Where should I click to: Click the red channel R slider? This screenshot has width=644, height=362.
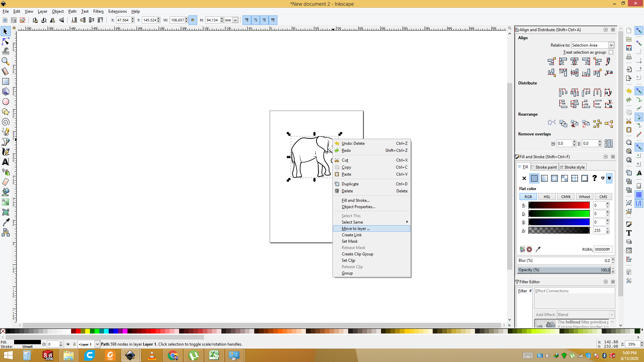click(559, 205)
